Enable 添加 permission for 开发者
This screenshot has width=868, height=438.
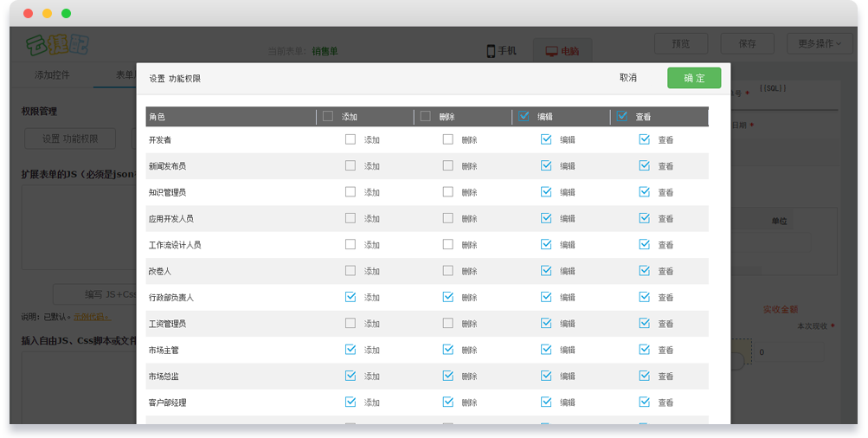click(350, 139)
